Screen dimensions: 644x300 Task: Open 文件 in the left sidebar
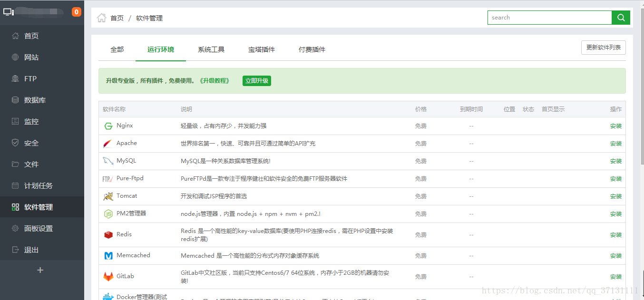pos(42,164)
